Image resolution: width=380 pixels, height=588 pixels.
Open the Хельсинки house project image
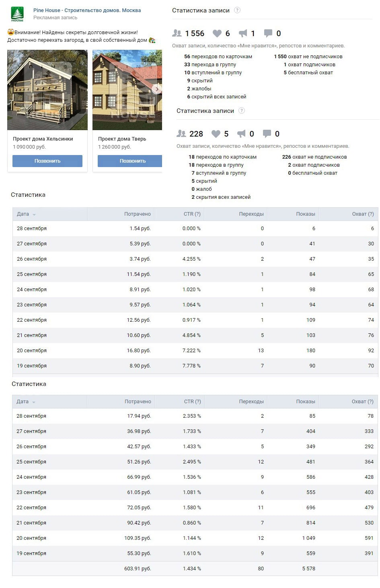tap(47, 90)
